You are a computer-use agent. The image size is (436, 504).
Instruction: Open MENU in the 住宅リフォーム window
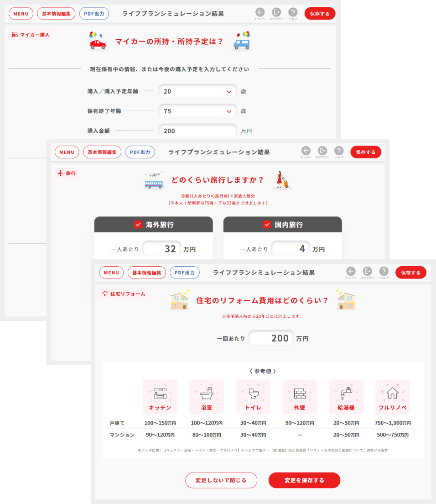pos(111,273)
